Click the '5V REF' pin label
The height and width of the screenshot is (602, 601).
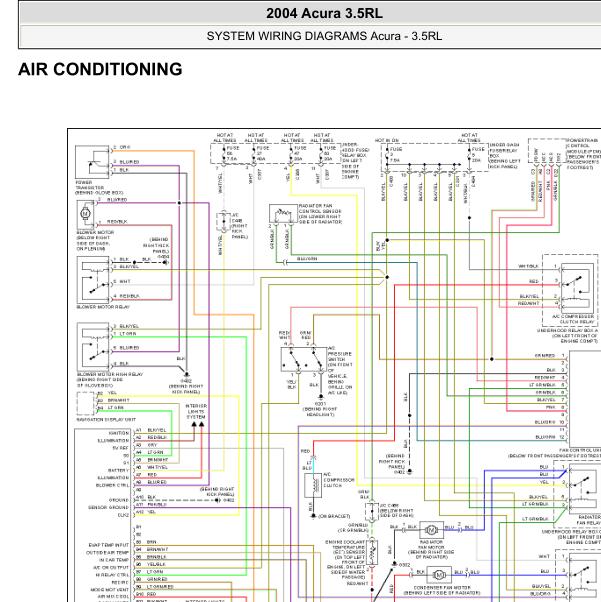[121, 448]
